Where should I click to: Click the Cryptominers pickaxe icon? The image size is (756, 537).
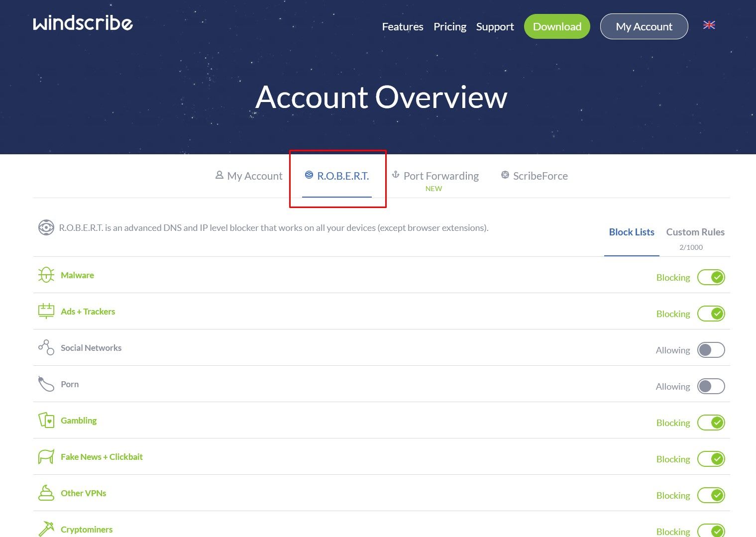click(x=46, y=529)
